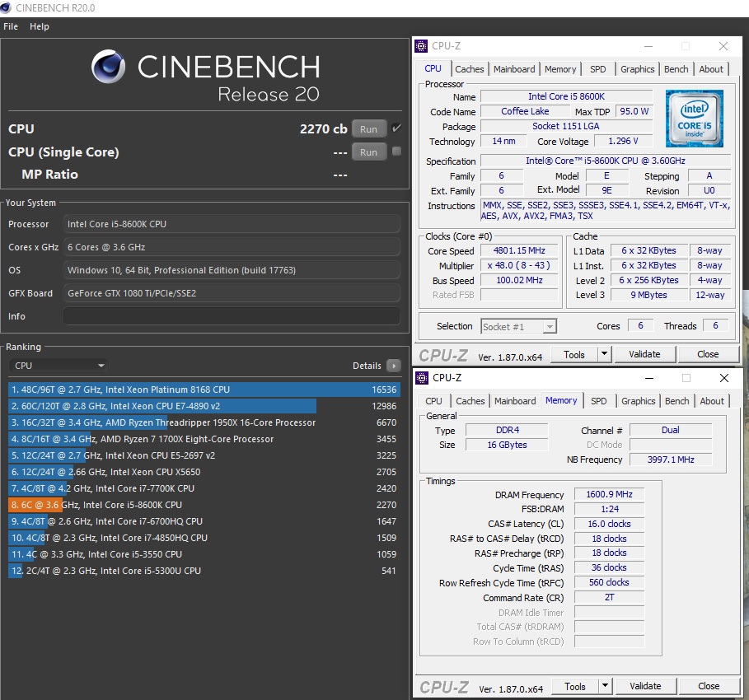Viewport: 749px width, 700px height.
Task: Click Tools button in upper CPU-Z window
Action: [574, 354]
